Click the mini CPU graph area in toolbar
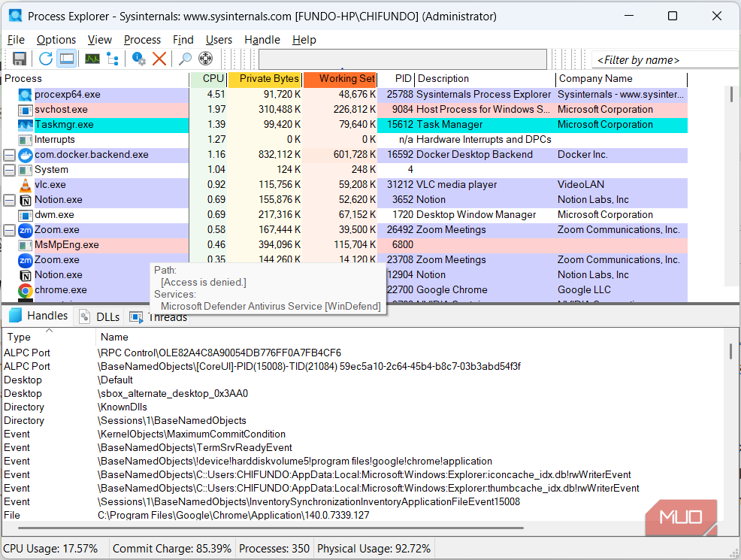This screenshot has height=560, width=741. click(403, 59)
